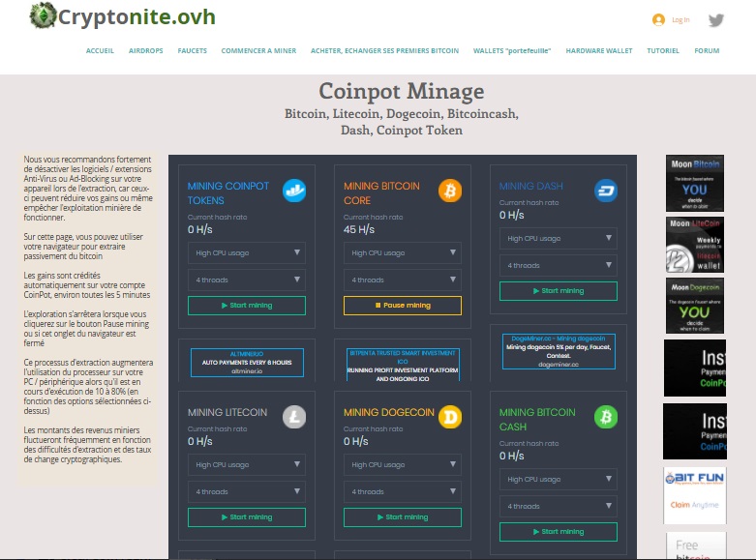Expand threads dropdown for Bitcoin Core
Screen dimensions: 756x560
[402, 280]
